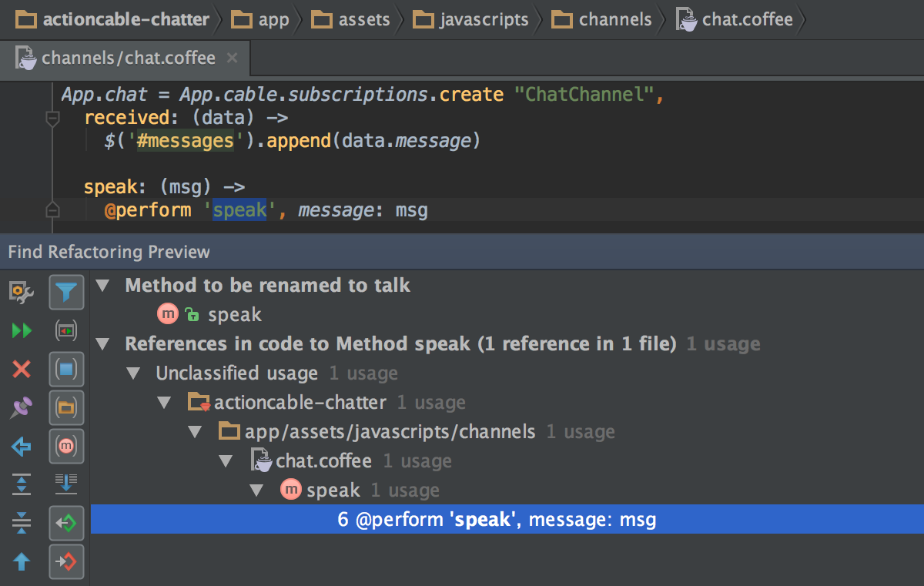The height and width of the screenshot is (586, 924).
Task: Toggle the red arrow access button
Action: click(x=66, y=561)
